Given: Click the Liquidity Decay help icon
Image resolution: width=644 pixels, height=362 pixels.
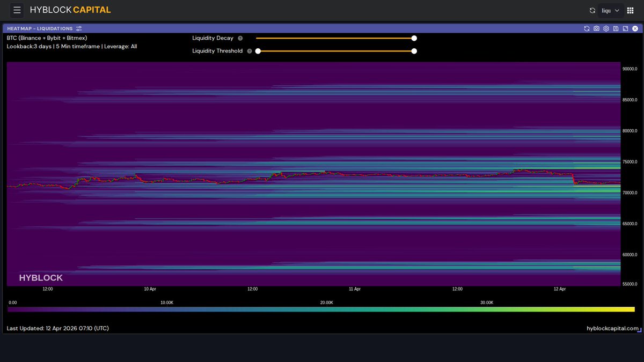Looking at the screenshot, I should point(240,38).
